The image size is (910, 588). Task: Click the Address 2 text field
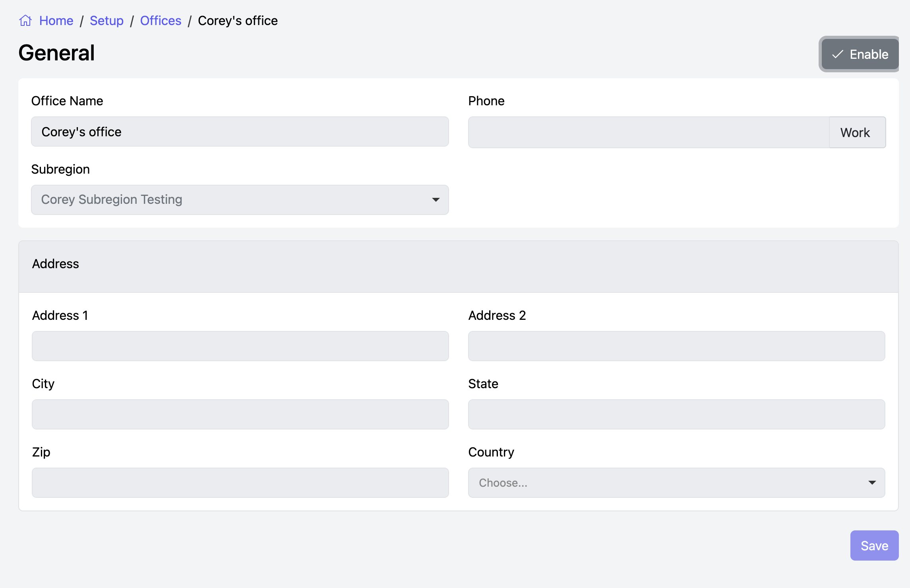click(x=676, y=346)
